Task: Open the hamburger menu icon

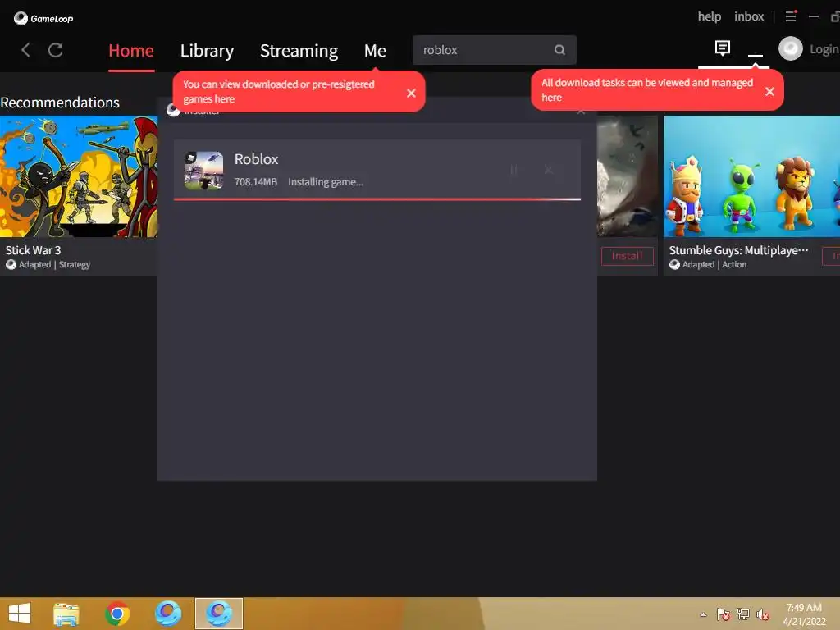Action: [x=791, y=16]
